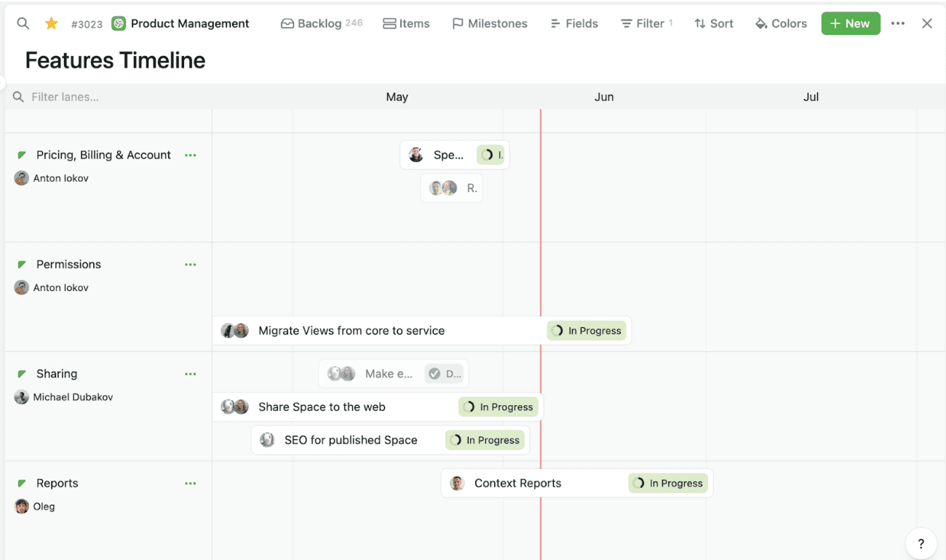Click the Product Management space icon
946x560 pixels.
pos(118,23)
